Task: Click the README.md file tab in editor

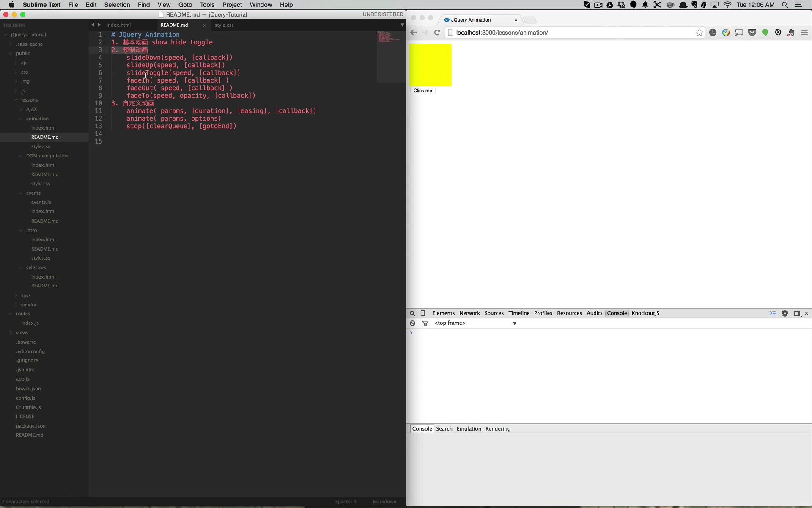Action: pos(174,25)
